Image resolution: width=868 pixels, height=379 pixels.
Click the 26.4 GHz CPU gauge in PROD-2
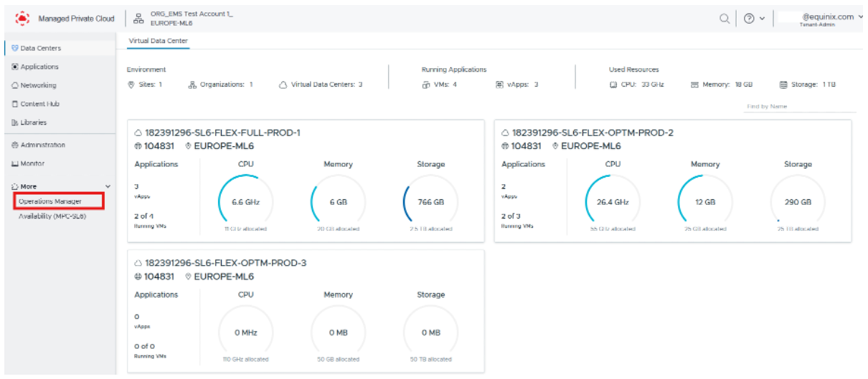(x=613, y=202)
